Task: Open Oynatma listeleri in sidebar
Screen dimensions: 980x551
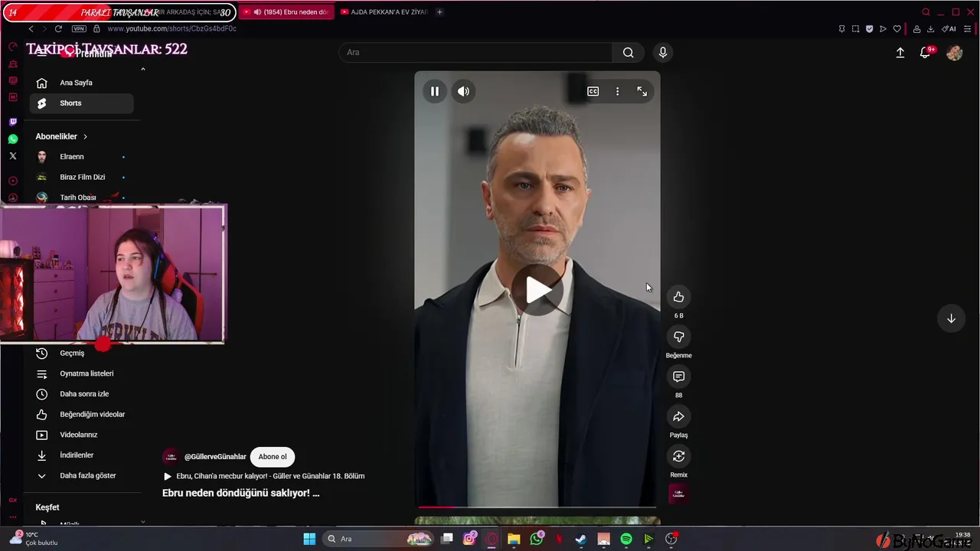Action: tap(81, 373)
